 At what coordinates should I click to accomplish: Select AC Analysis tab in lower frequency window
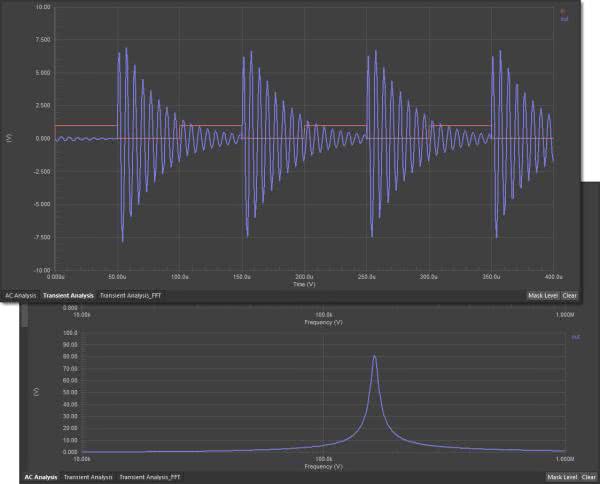point(40,478)
